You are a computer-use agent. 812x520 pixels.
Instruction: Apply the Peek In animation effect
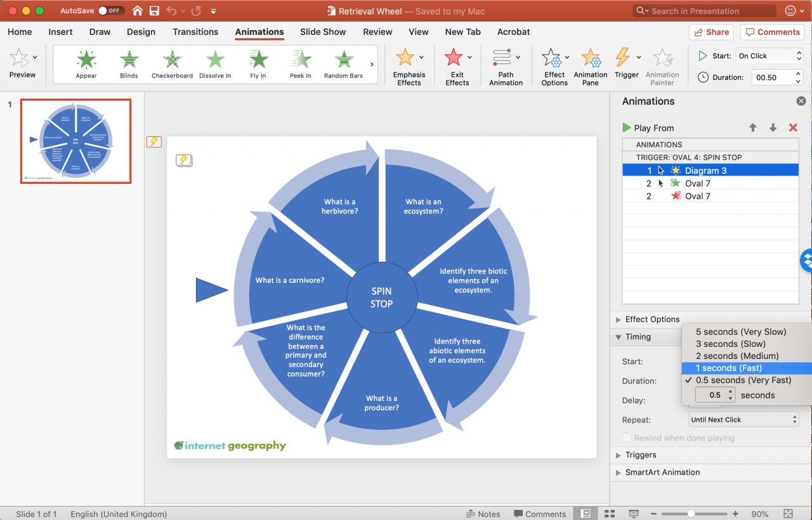point(300,63)
